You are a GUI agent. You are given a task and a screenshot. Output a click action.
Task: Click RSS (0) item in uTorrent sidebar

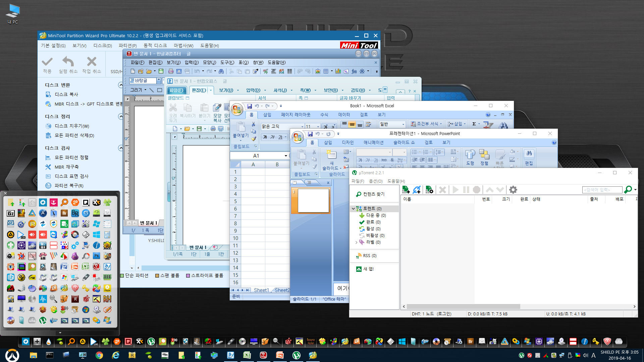pos(370,256)
